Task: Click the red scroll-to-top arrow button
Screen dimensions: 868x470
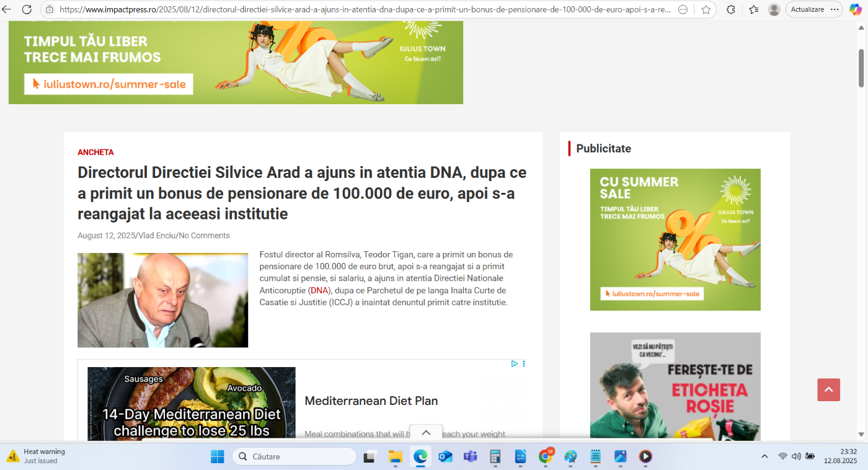Action: (x=828, y=390)
